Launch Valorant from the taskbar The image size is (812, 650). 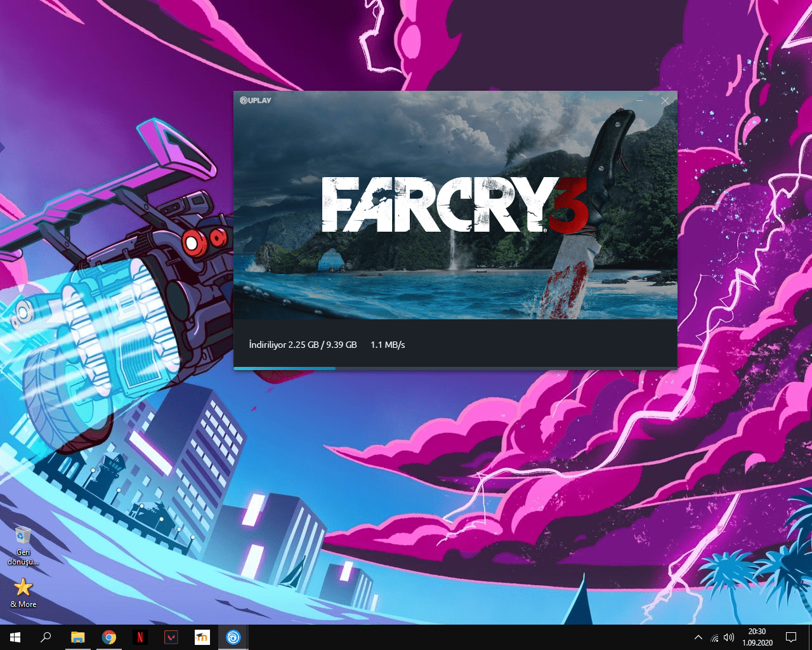pos(171,637)
